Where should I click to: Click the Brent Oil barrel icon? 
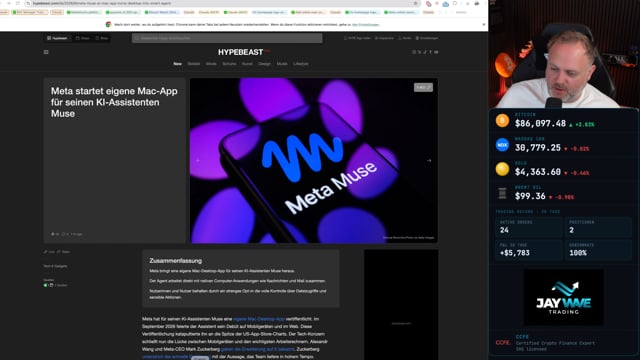tap(502, 193)
